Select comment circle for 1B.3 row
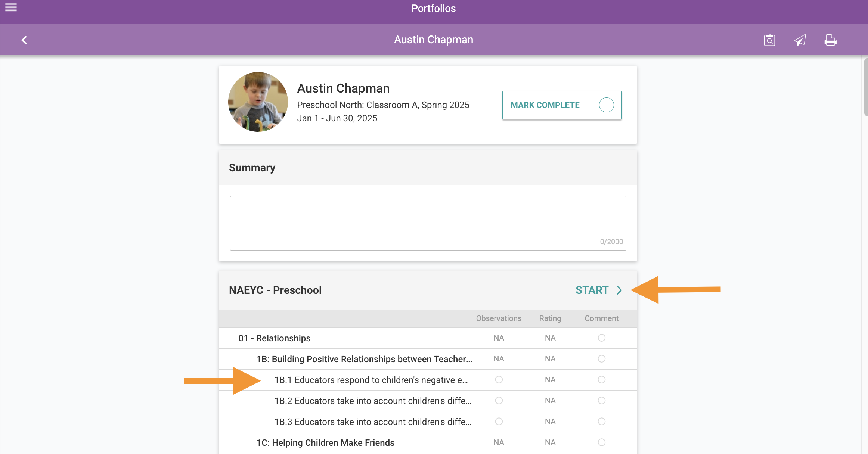 [601, 422]
